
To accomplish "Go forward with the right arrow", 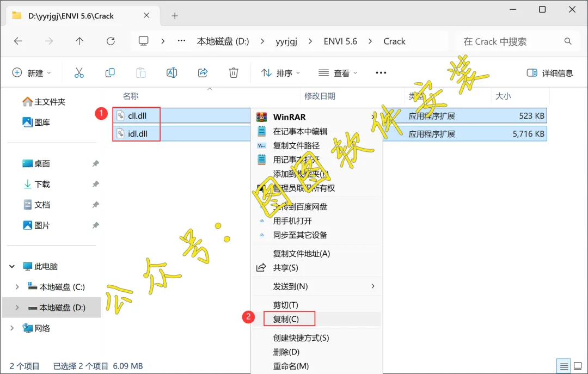I will click(49, 41).
